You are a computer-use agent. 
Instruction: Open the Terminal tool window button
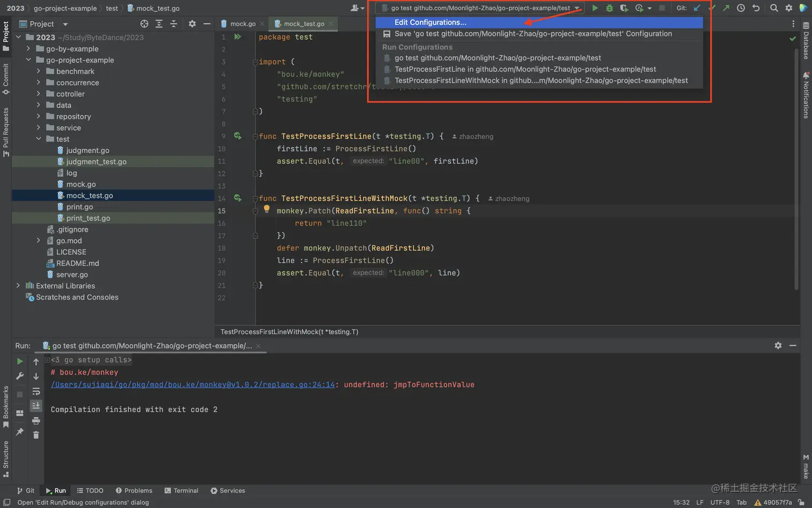[181, 490]
